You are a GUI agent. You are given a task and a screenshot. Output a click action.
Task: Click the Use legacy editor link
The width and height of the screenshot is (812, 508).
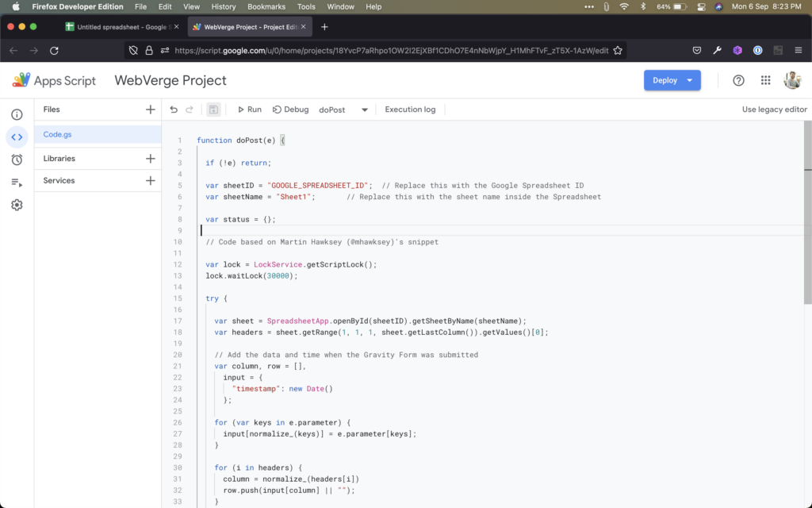(774, 109)
